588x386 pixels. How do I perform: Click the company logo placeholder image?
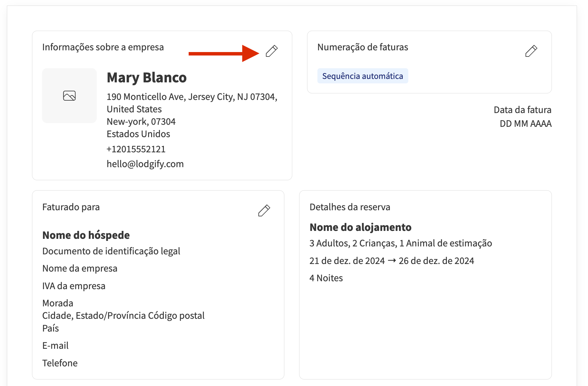pyautogui.click(x=69, y=95)
